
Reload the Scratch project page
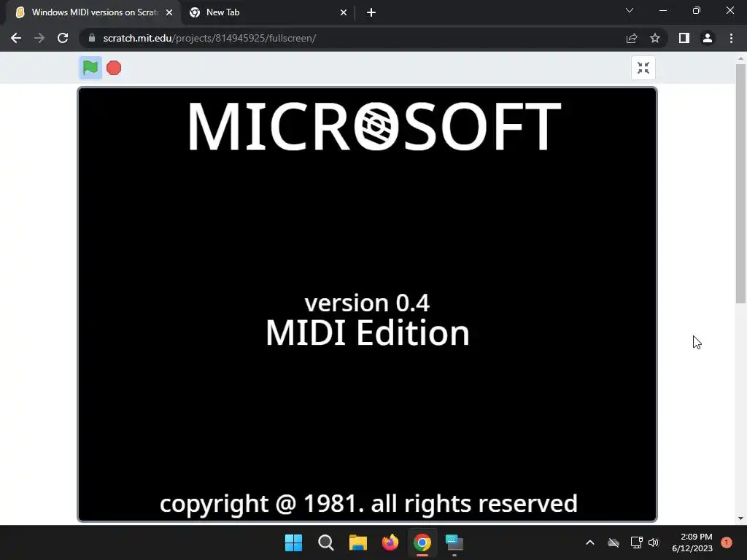coord(63,38)
